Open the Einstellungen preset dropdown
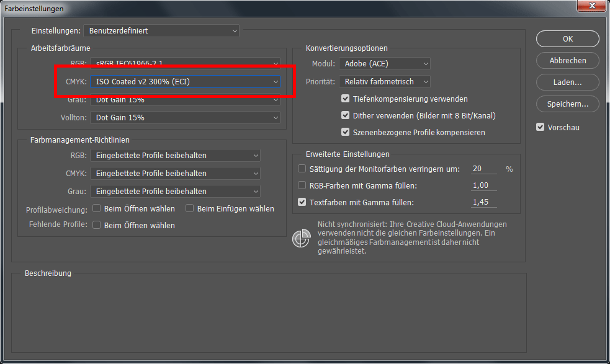This screenshot has width=610, height=364. coord(161,30)
